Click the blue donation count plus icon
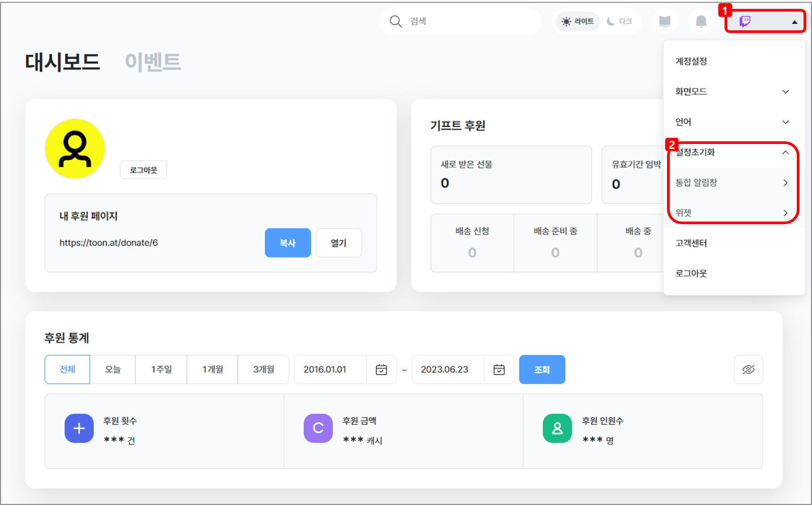The width and height of the screenshot is (812, 505). pyautogui.click(x=79, y=428)
